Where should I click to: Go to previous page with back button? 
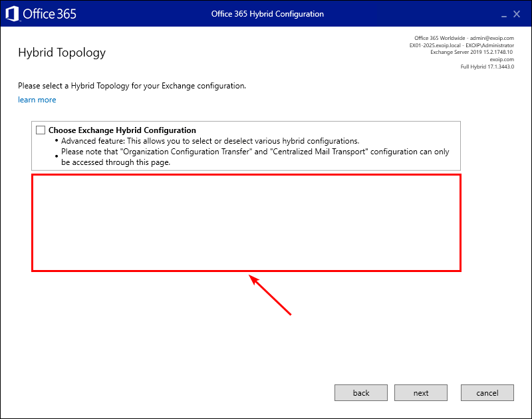[x=360, y=393]
